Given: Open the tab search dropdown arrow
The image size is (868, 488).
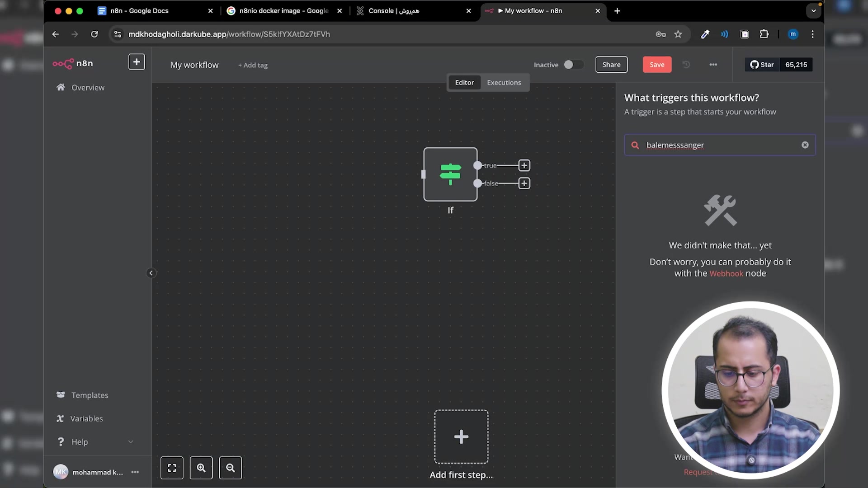Looking at the screenshot, I should tap(814, 11).
